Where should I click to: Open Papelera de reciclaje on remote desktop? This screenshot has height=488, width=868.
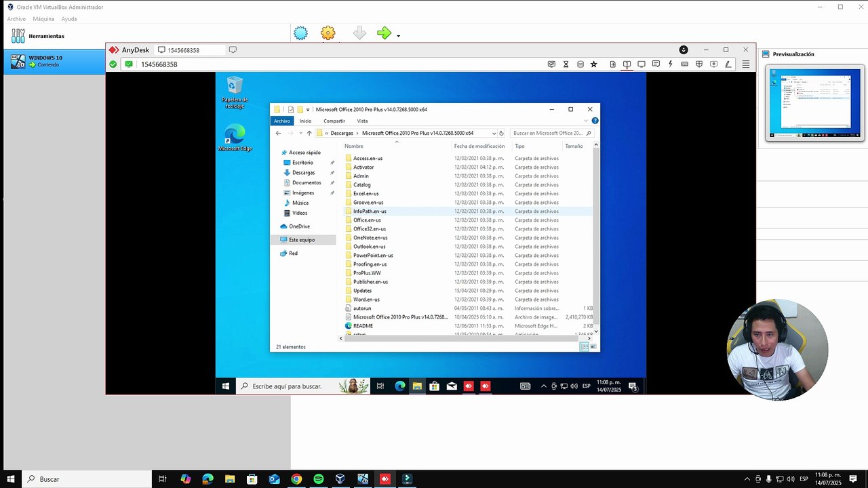point(235,92)
